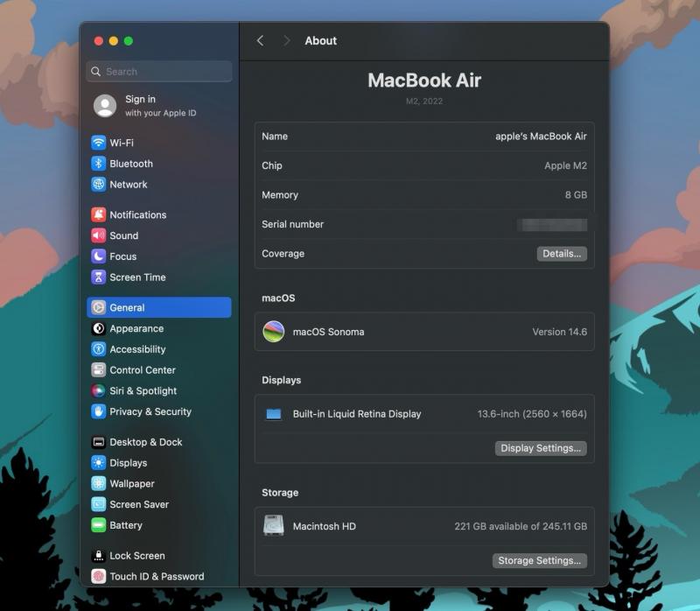
Task: Click the About title in the toolbar
Action: 320,40
